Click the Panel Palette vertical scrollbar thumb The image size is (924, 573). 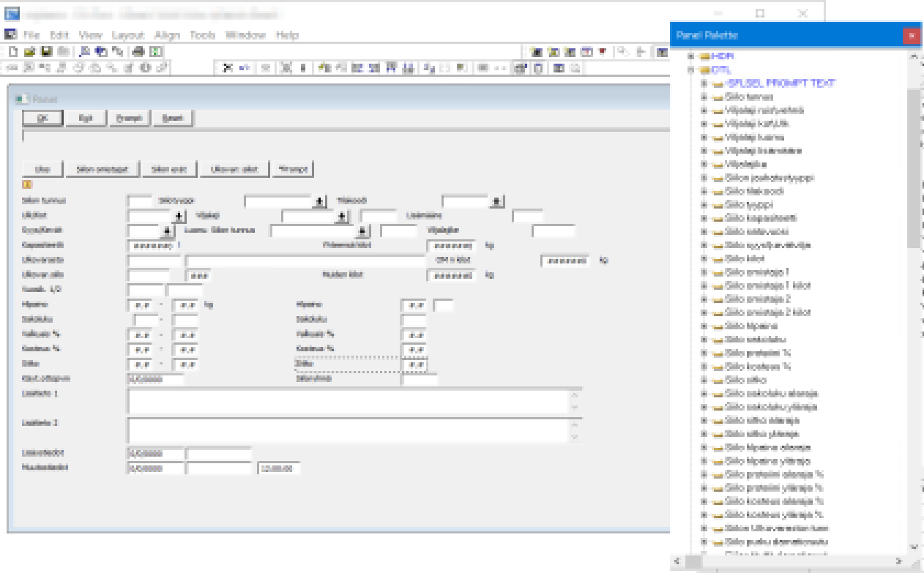click(x=914, y=168)
